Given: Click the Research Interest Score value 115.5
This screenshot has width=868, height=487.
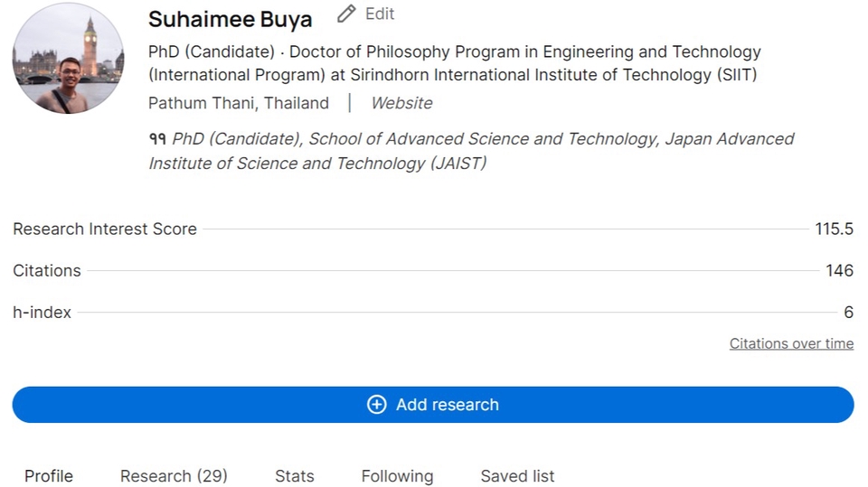Looking at the screenshot, I should click(834, 229).
